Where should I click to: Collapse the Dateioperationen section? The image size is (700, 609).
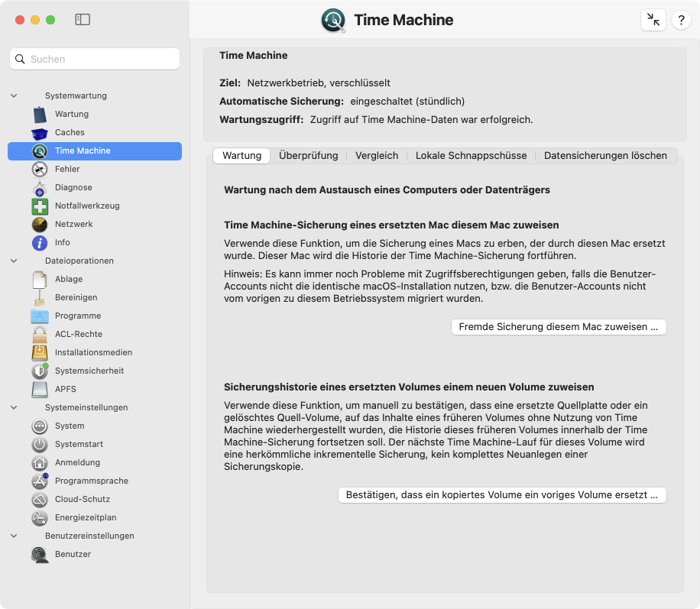click(x=14, y=261)
